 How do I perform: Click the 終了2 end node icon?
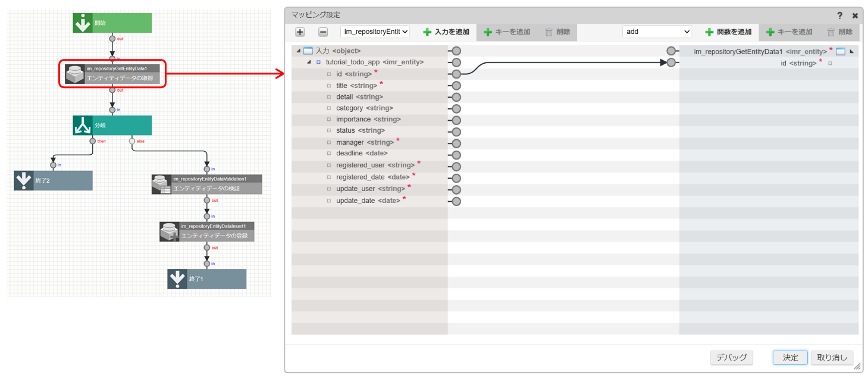(x=24, y=180)
